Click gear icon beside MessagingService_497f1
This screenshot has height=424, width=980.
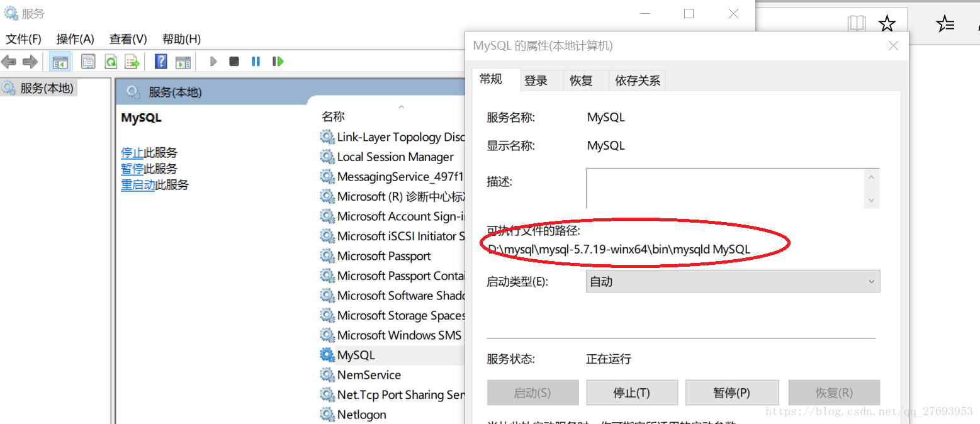(x=327, y=176)
